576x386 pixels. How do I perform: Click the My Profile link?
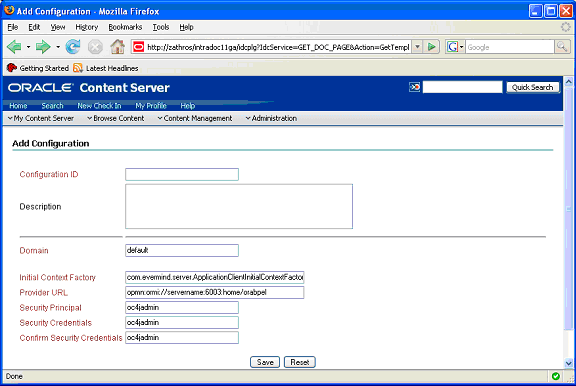151,106
